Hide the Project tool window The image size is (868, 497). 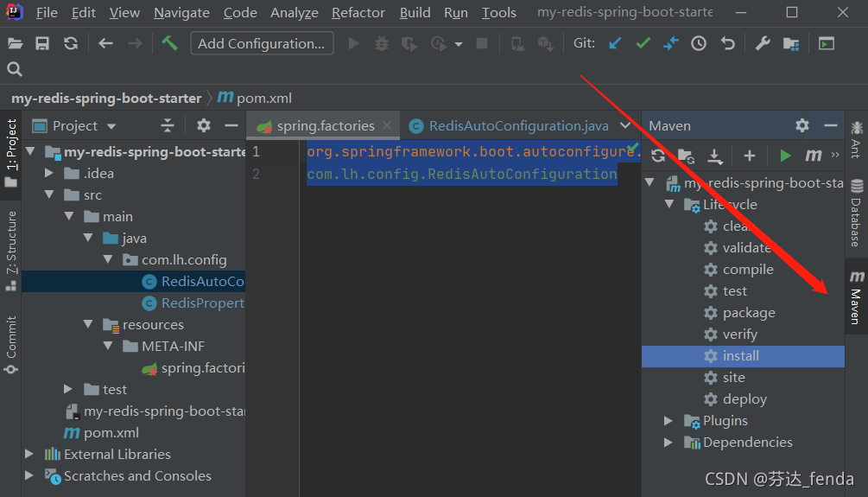coord(231,126)
